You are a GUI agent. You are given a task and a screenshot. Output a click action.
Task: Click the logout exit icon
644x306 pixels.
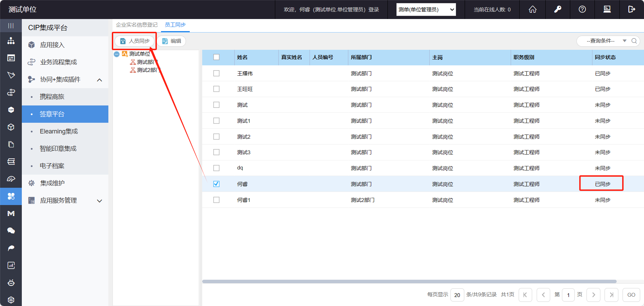click(632, 9)
